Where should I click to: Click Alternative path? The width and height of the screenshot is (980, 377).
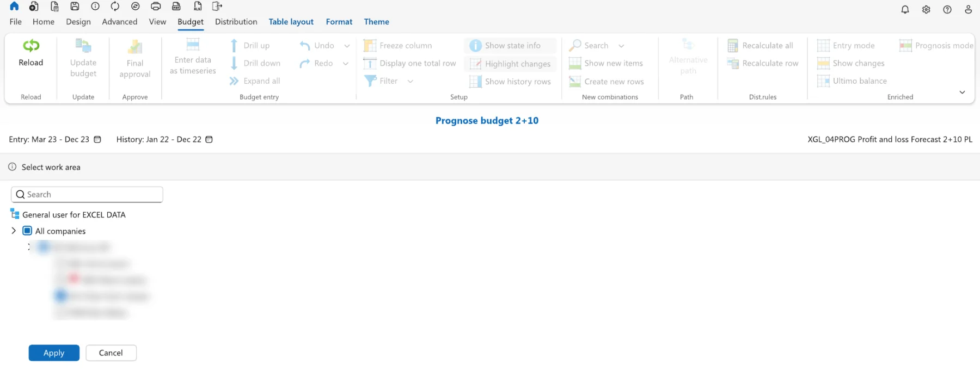coord(688,57)
